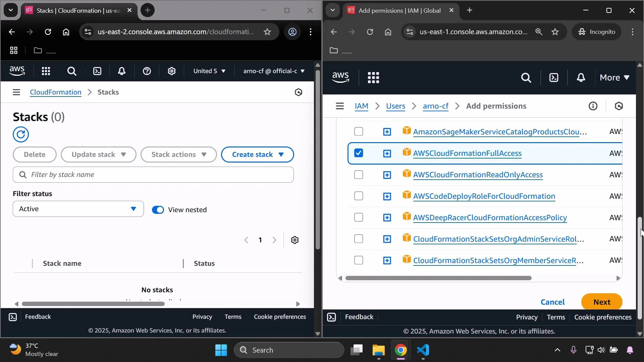Expand the More menu in the IAM console
644x362 pixels.
(x=614, y=77)
